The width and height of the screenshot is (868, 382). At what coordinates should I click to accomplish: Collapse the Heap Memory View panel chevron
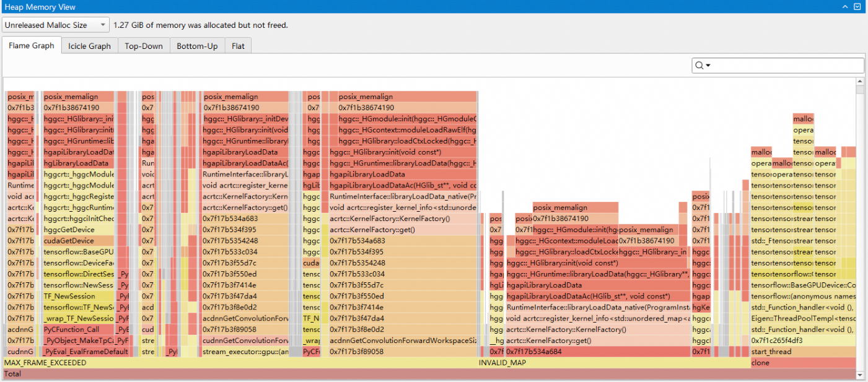click(845, 6)
